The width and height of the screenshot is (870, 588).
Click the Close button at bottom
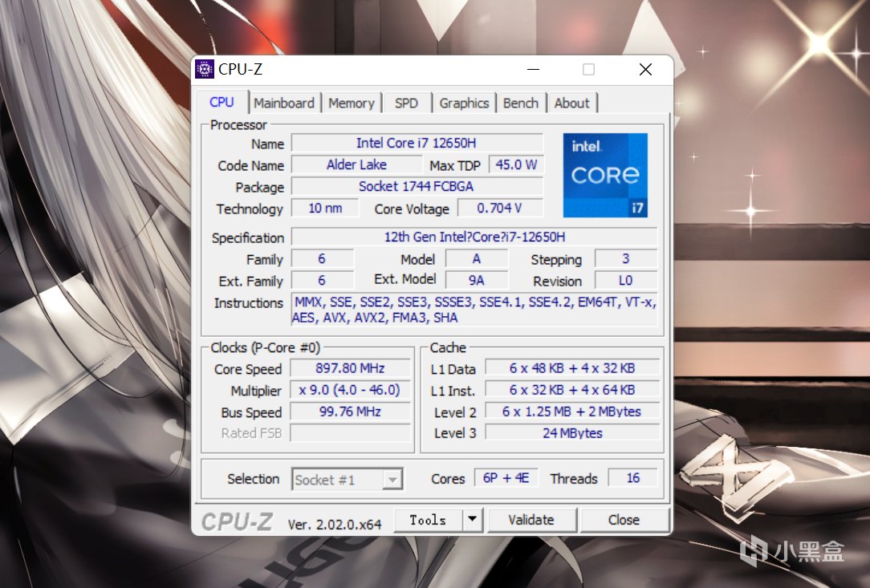coord(624,520)
